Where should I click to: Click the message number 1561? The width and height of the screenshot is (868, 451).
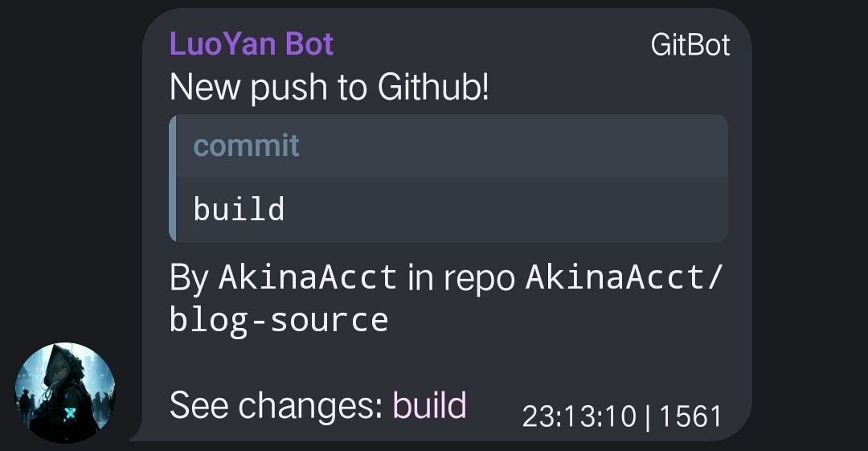(691, 416)
